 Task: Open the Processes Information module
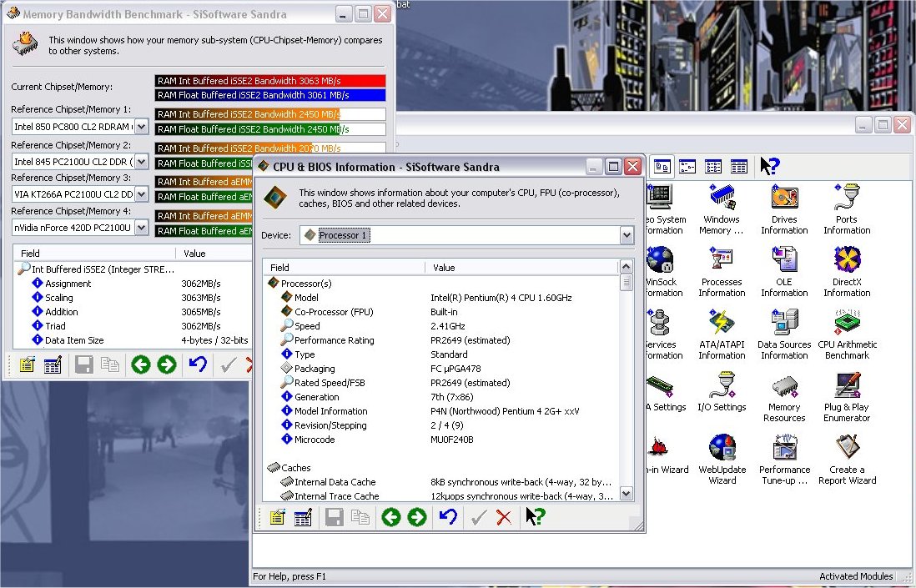coord(722,272)
